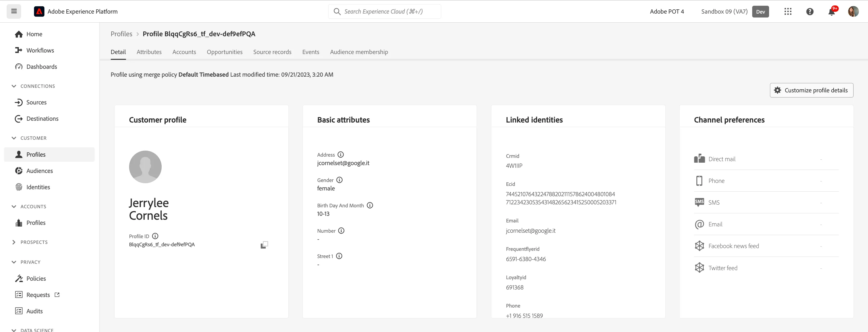This screenshot has height=332, width=868.
Task: Switch to the Audience membership tab
Action: [359, 52]
